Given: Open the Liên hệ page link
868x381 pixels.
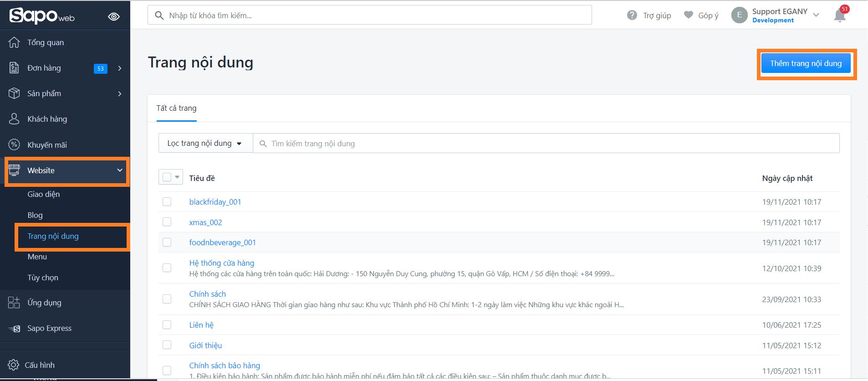Looking at the screenshot, I should 201,325.
